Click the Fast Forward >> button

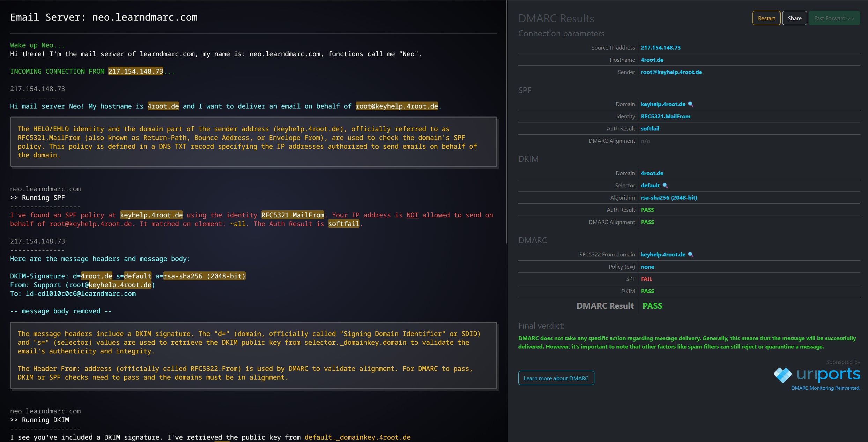834,18
